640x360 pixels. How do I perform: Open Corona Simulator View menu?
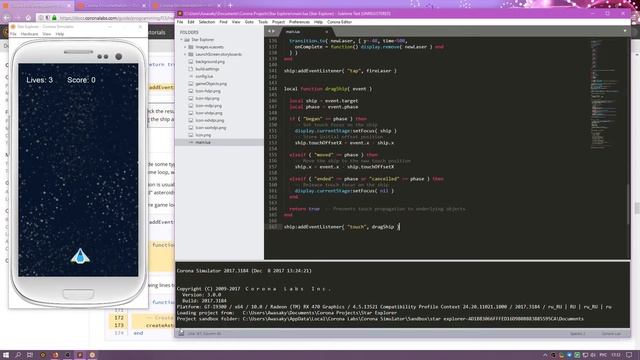(x=47, y=34)
